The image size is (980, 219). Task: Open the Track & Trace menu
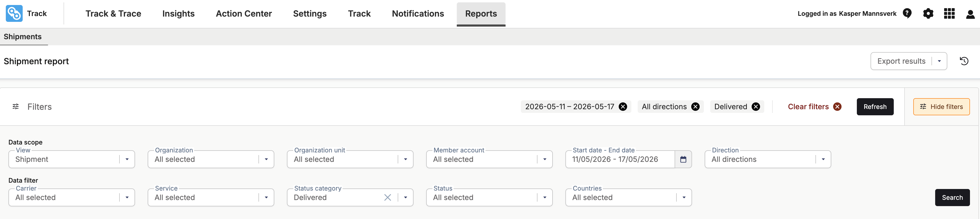click(113, 14)
